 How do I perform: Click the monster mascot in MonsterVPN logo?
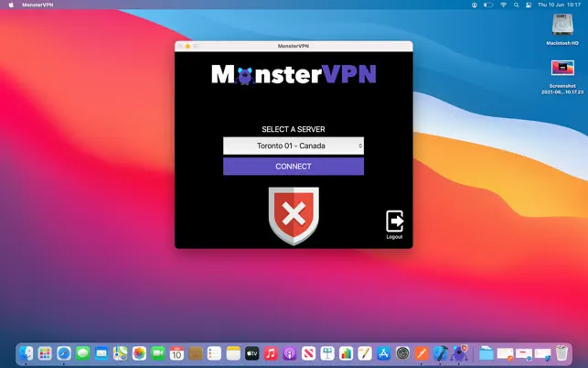click(244, 76)
